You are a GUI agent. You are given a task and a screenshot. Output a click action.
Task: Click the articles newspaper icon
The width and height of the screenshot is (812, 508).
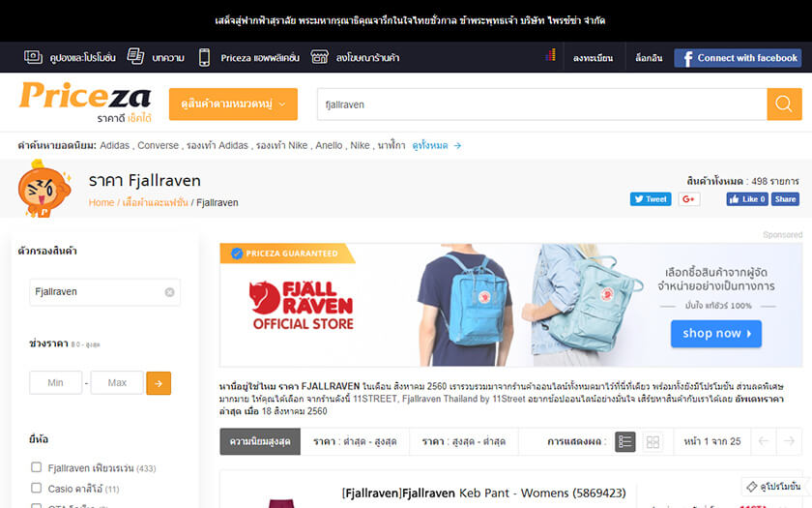(x=135, y=56)
